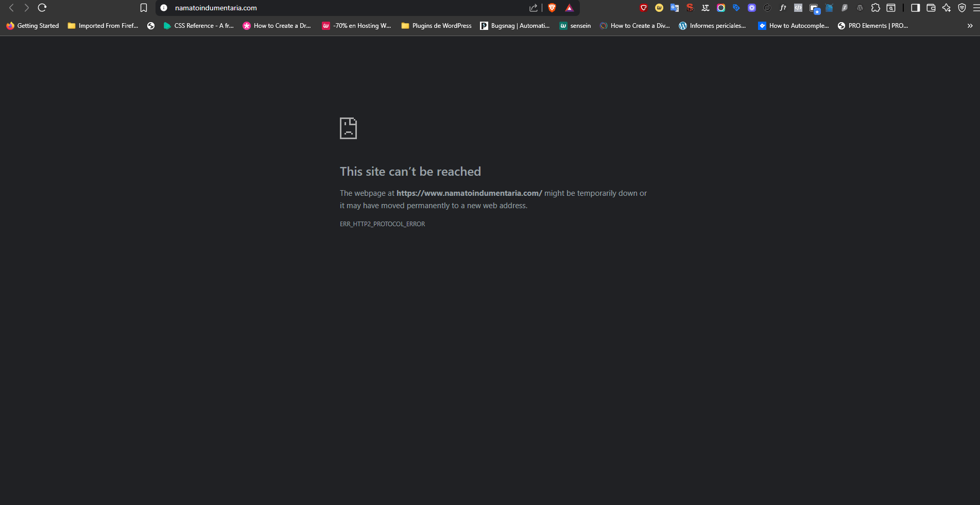Open the Brave main hamburger menu
The image size is (980, 505).
pos(976,8)
